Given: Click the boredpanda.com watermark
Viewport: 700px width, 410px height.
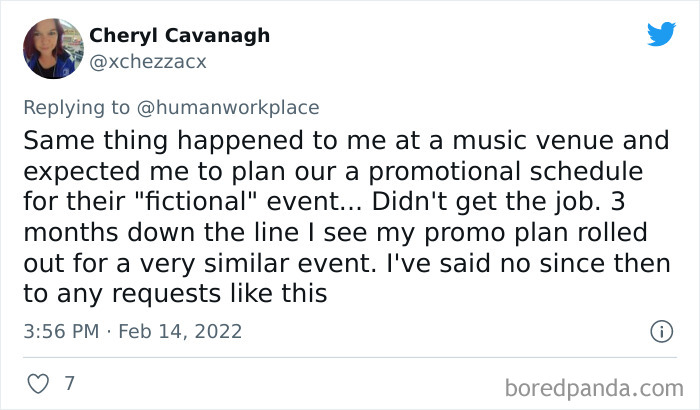Looking at the screenshot, I should click(x=595, y=384).
